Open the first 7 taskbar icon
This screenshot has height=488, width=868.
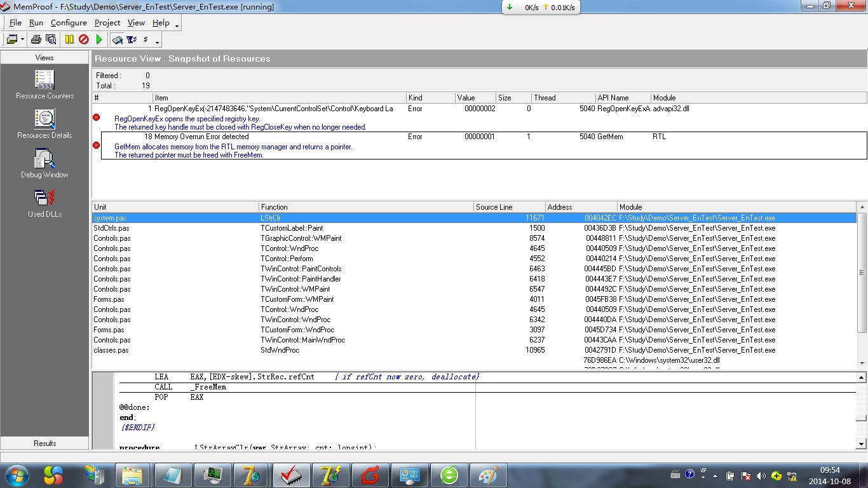pyautogui.click(x=251, y=475)
